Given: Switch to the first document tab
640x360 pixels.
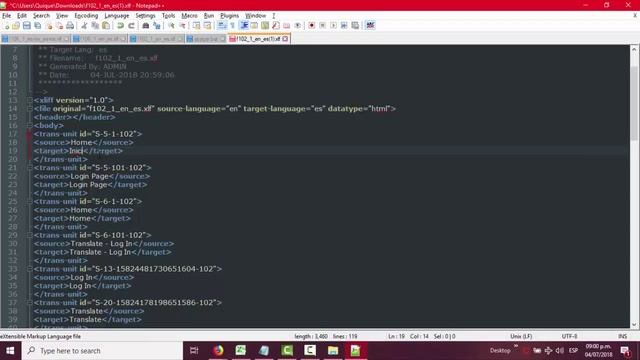Looking at the screenshot, I should (x=36, y=39).
